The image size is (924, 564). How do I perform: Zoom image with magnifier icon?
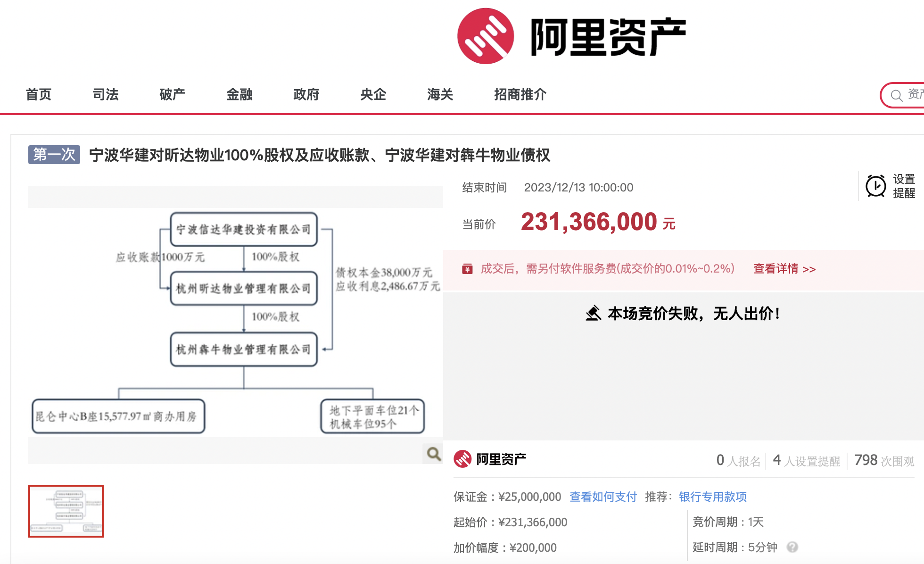click(x=434, y=454)
